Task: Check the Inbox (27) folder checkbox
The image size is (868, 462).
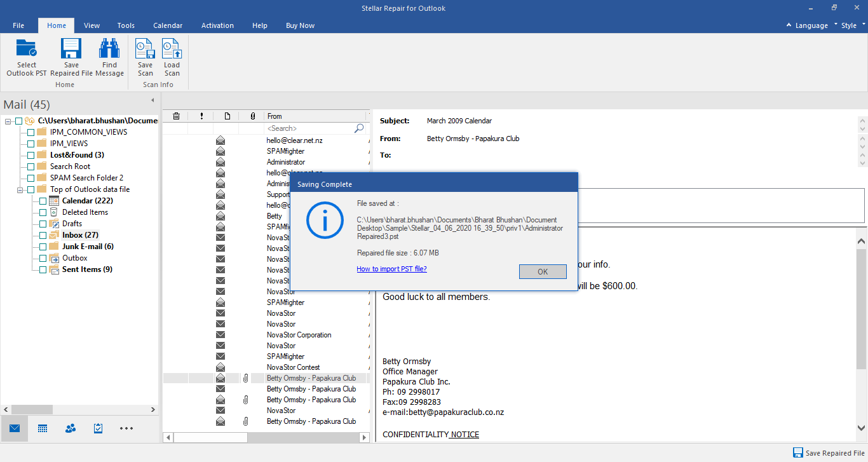Action: coord(43,235)
